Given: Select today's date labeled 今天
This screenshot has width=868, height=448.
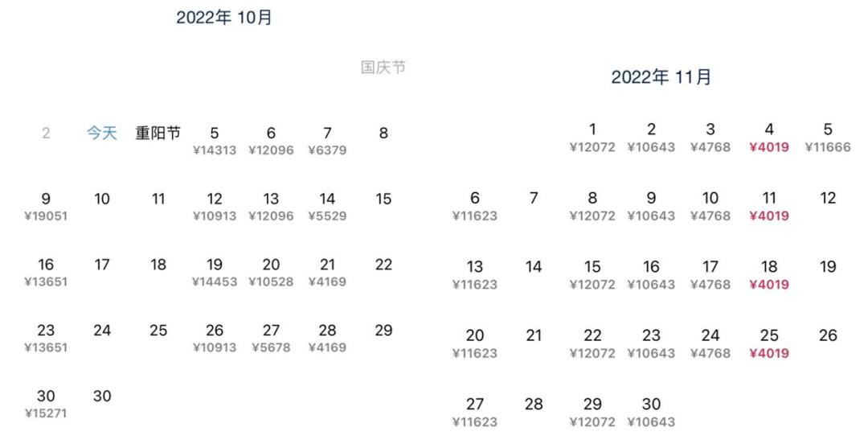Looking at the screenshot, I should click(102, 134).
